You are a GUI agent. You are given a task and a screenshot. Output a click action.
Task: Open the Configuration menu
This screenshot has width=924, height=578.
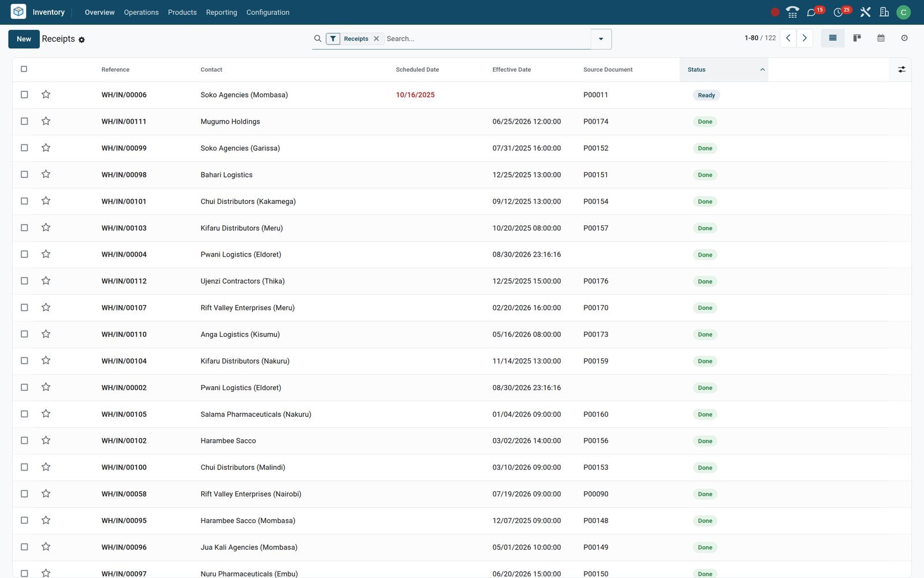point(268,12)
